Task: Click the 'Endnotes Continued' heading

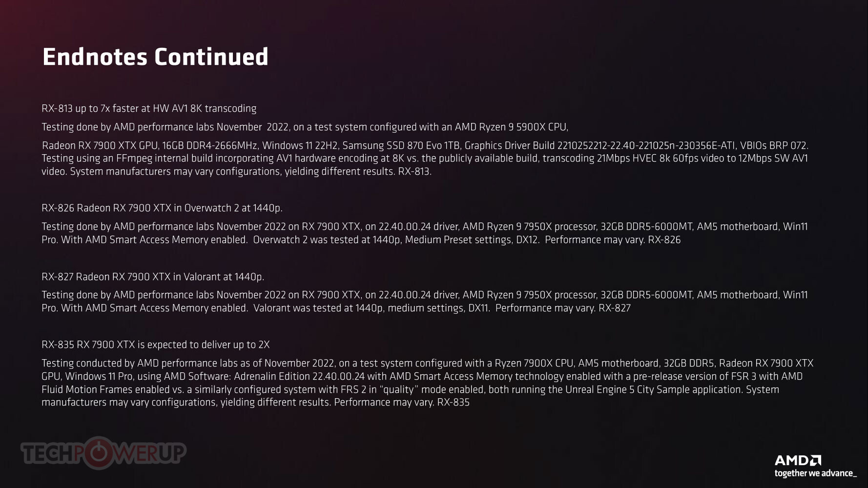Action: [x=155, y=57]
